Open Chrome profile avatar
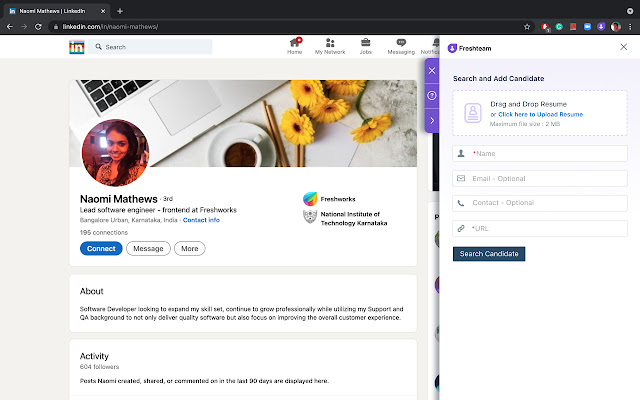This screenshot has width=640, height=400. point(616,27)
